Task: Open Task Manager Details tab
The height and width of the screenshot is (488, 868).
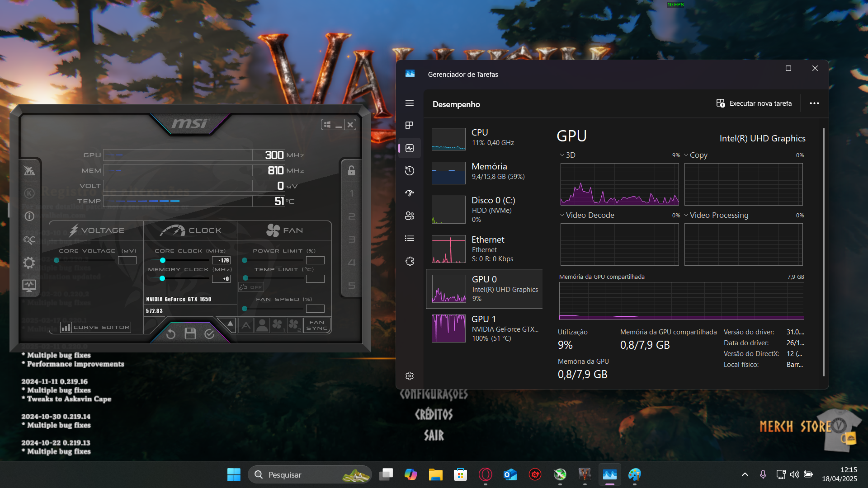Action: pyautogui.click(x=410, y=239)
